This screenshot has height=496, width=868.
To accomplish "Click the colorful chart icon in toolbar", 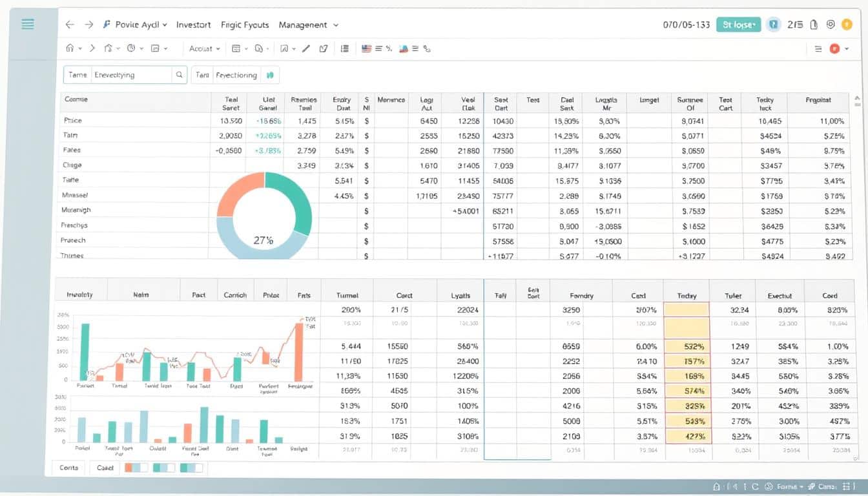I will 403,48.
